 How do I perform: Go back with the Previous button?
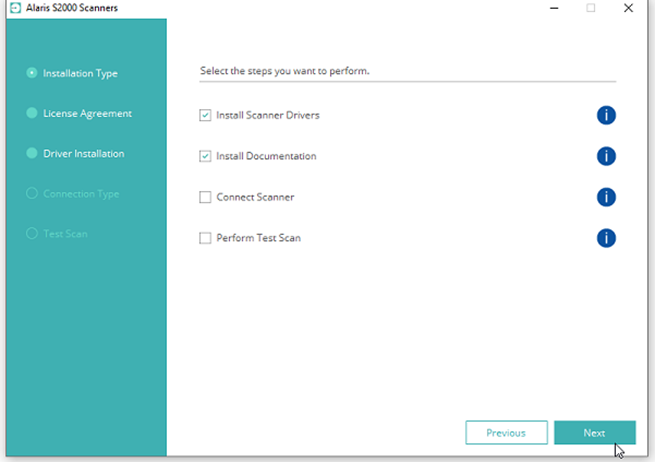(x=506, y=433)
